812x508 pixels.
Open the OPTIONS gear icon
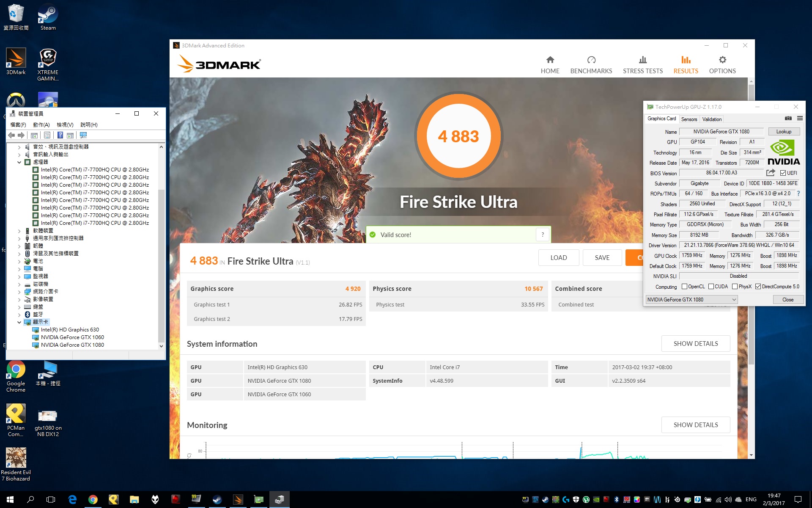coord(722,60)
